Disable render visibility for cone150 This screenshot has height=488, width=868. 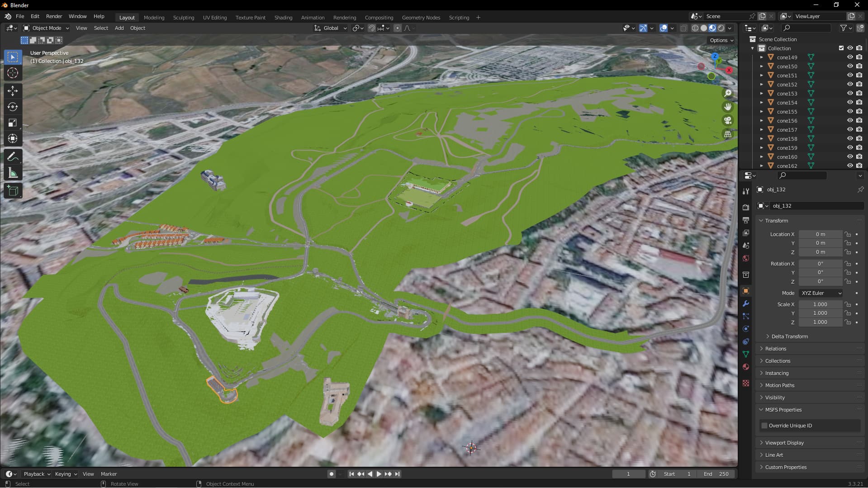click(x=859, y=66)
